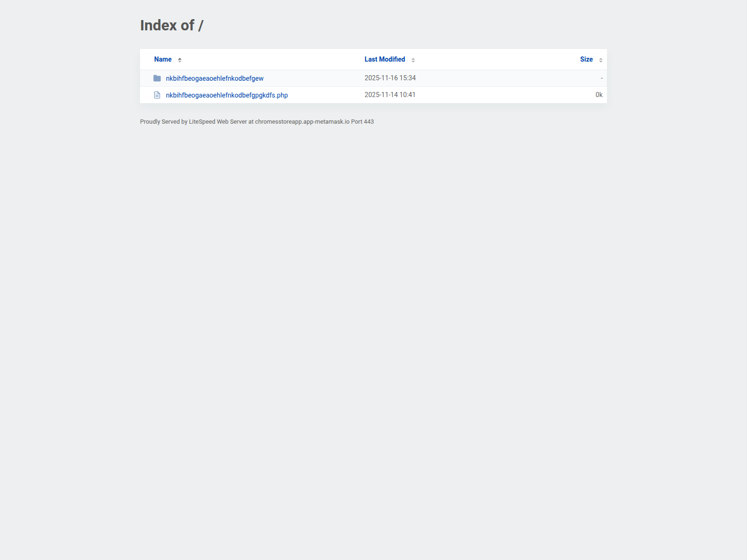Click the "Index of /" page heading

[172, 25]
